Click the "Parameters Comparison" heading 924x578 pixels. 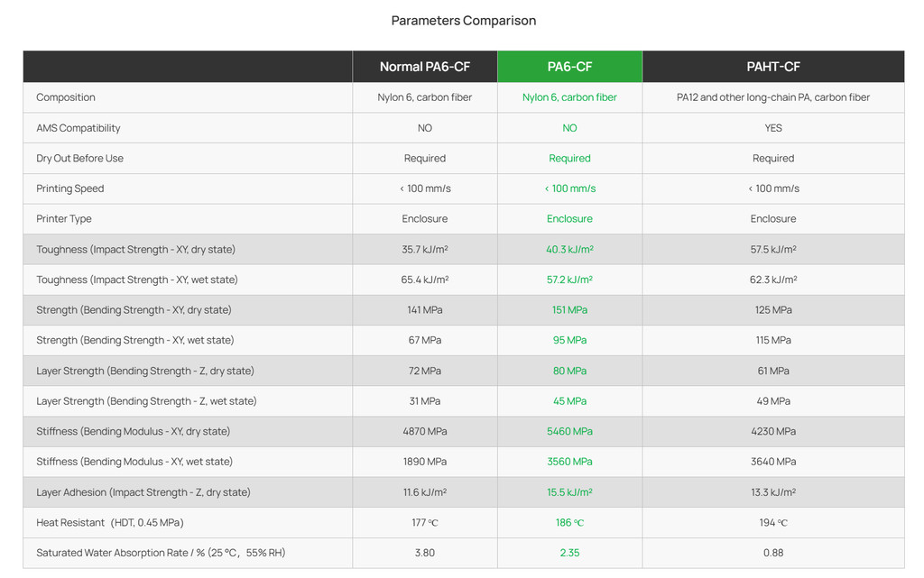click(463, 21)
